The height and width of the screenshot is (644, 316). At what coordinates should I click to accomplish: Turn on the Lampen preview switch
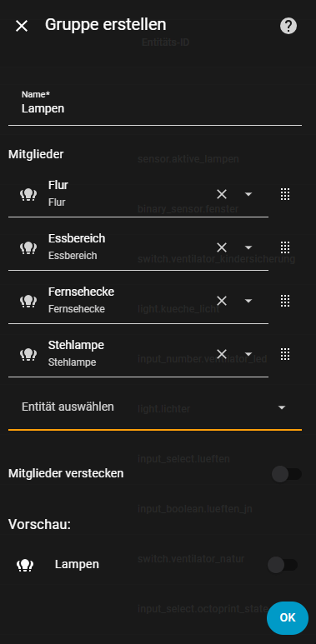283,565
